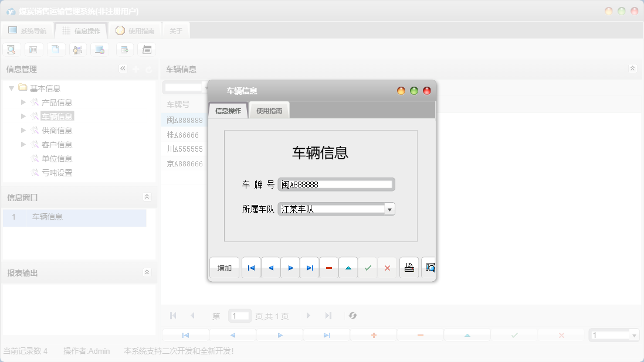Click the print icon in the vehicle dialog
This screenshot has height=362, width=644.
409,268
